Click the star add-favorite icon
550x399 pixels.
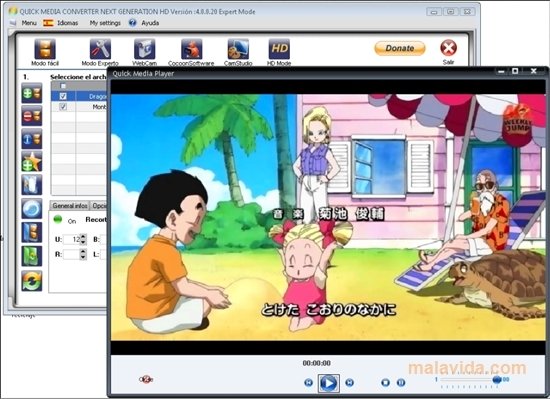(32, 162)
